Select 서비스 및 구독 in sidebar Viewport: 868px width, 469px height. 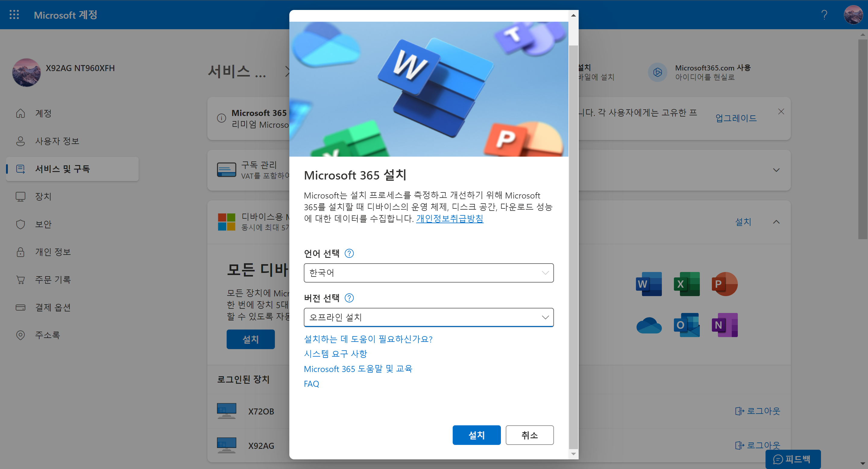pos(72,169)
